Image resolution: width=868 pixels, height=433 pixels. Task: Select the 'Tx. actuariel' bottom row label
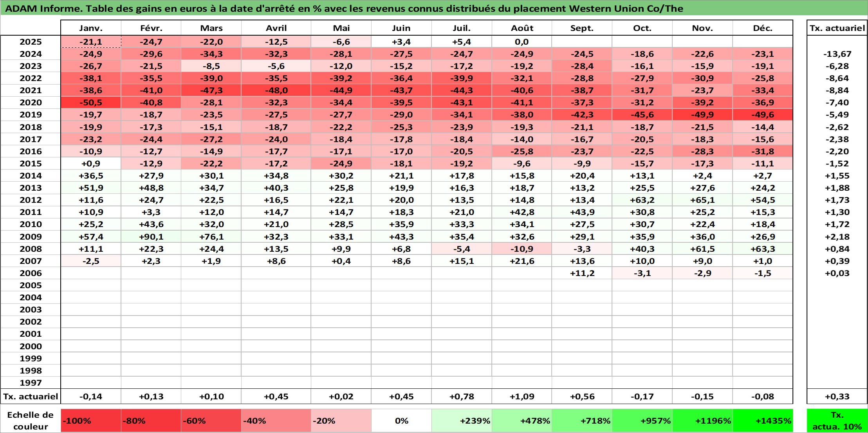pyautogui.click(x=31, y=397)
